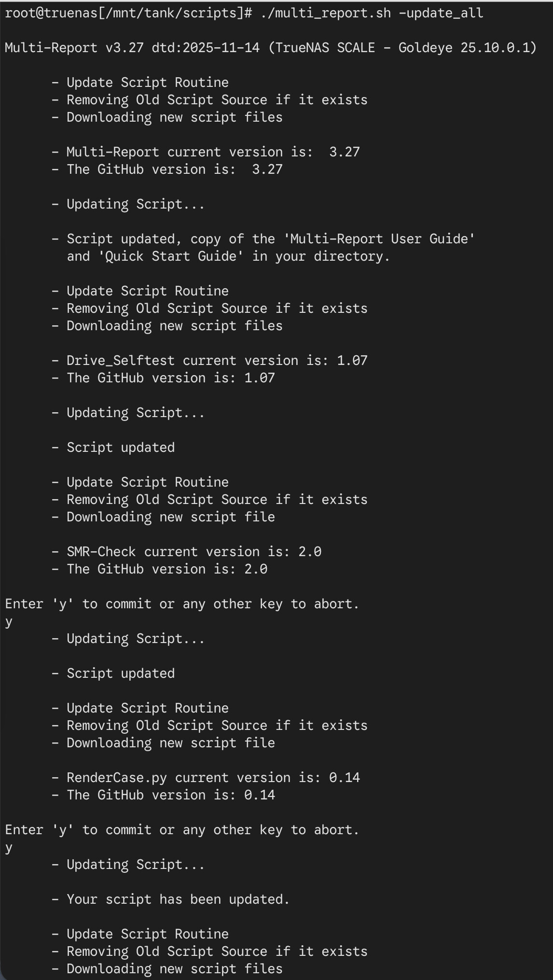
Task: Click the Multi-Report v3.27 header text
Action: pyautogui.click(x=74, y=47)
